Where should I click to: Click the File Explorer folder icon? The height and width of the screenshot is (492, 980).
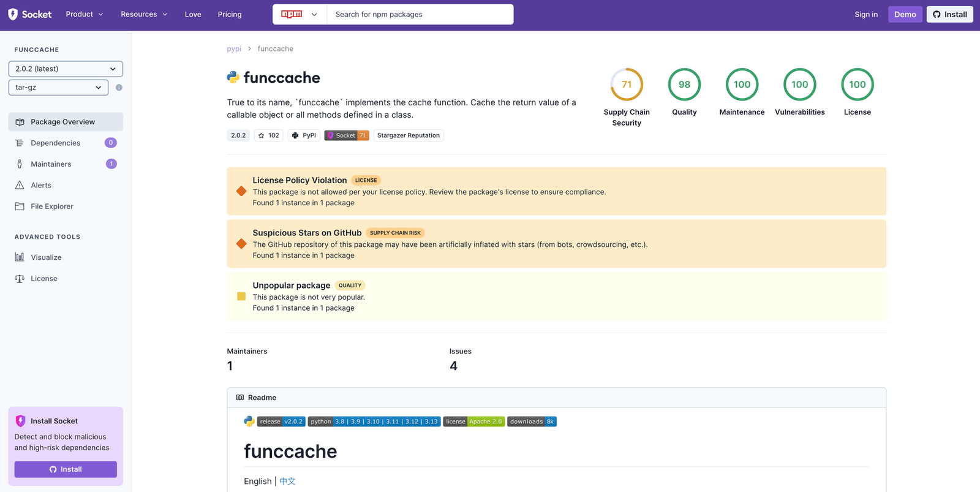20,206
